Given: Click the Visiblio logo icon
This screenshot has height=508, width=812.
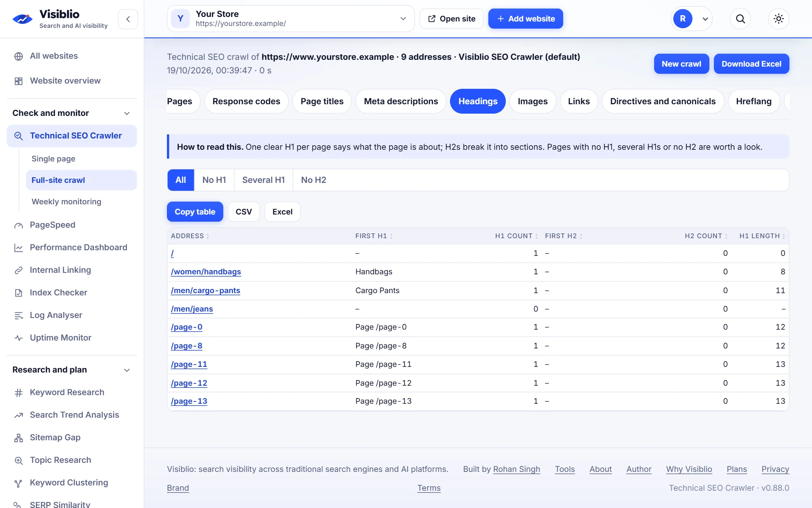Looking at the screenshot, I should click(x=23, y=19).
